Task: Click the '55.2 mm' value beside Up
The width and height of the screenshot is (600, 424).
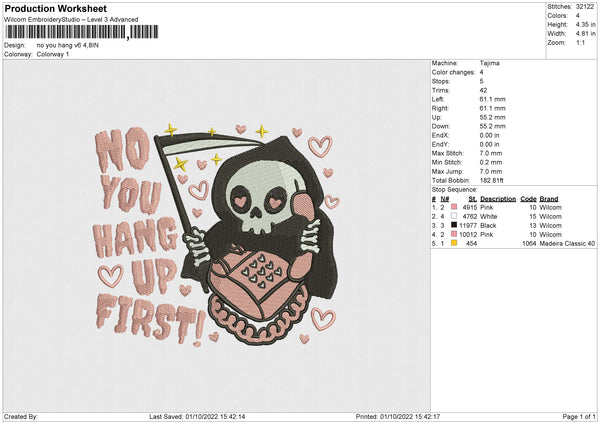Action: point(492,117)
